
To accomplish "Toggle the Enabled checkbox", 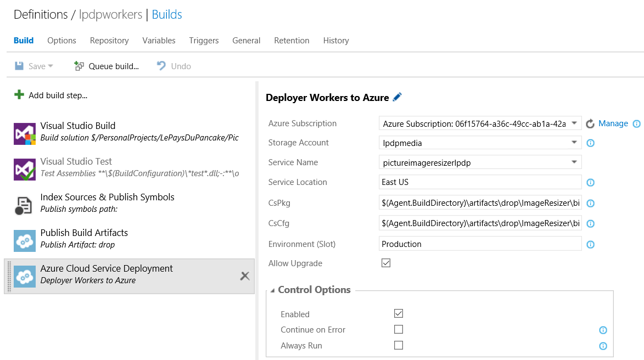I will click(x=399, y=313).
